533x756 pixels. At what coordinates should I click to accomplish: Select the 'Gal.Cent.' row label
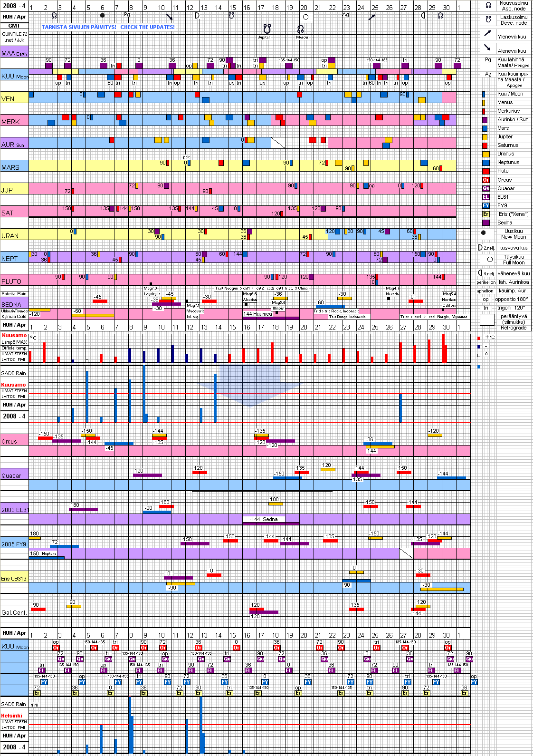click(x=14, y=612)
